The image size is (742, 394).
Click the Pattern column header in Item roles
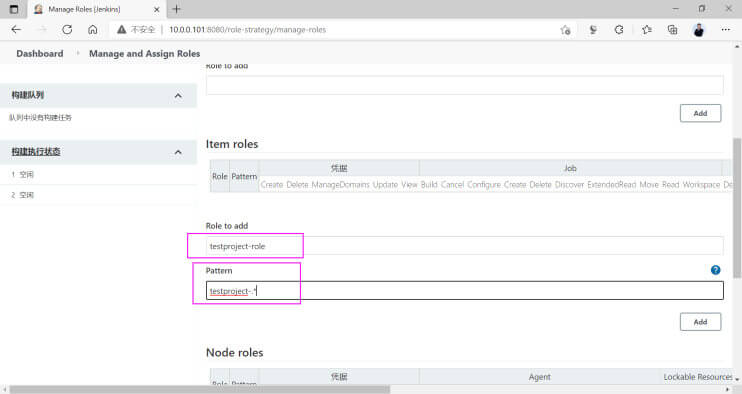244,176
